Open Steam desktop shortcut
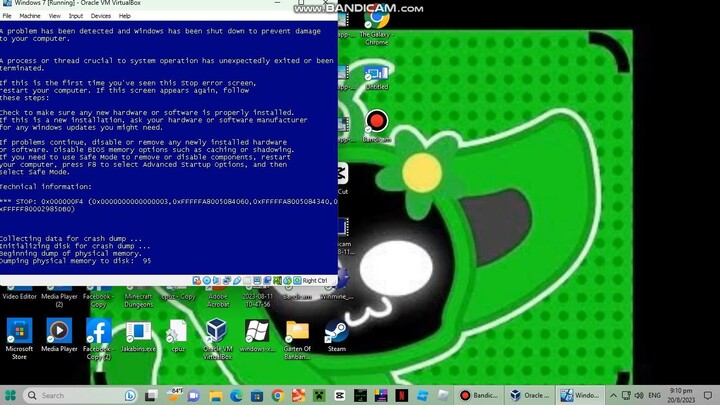This screenshot has height=405, width=720. (337, 334)
